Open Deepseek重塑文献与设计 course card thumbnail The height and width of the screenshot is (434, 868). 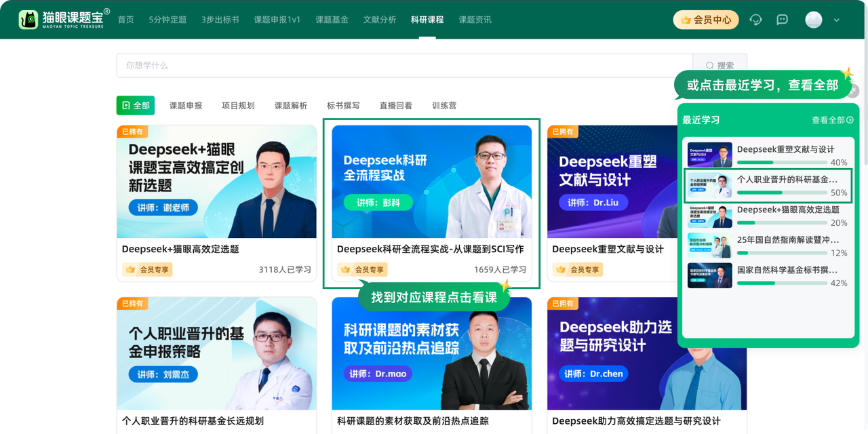point(612,182)
